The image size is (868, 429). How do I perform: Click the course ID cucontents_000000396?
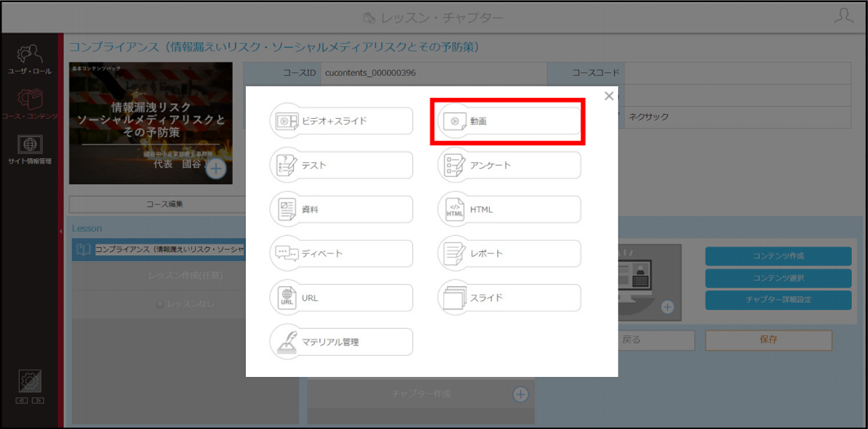point(370,73)
